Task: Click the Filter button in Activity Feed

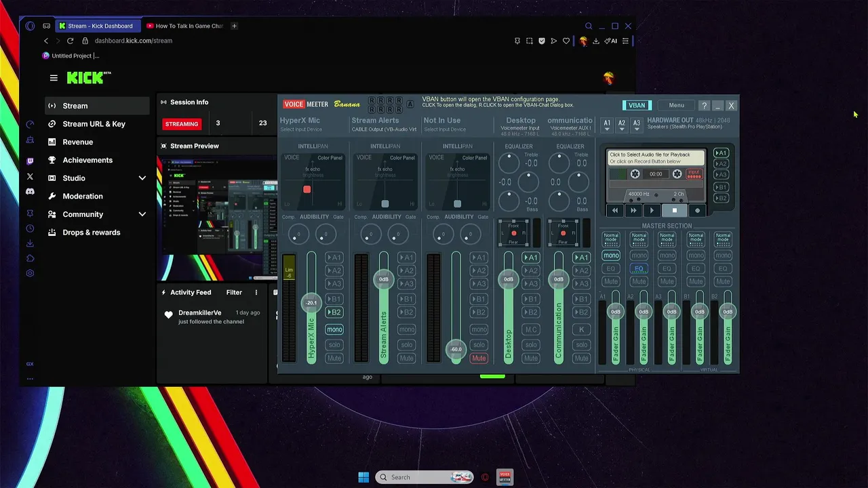Action: point(234,292)
